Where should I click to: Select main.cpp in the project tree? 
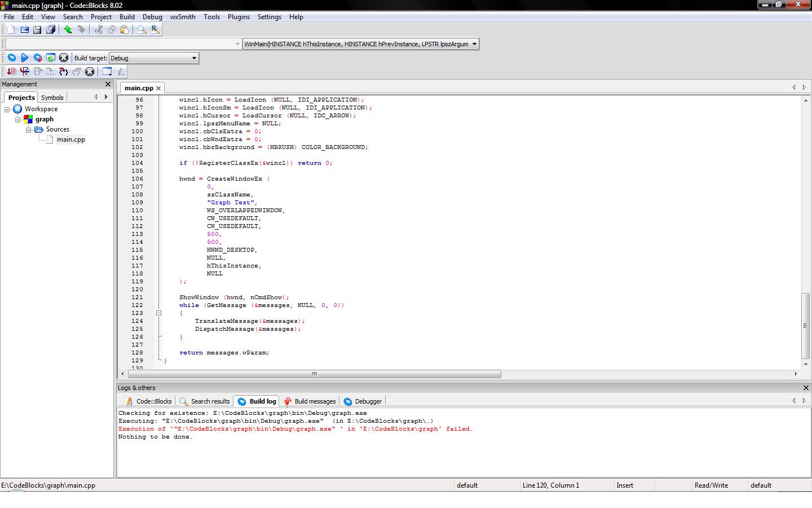(x=70, y=139)
